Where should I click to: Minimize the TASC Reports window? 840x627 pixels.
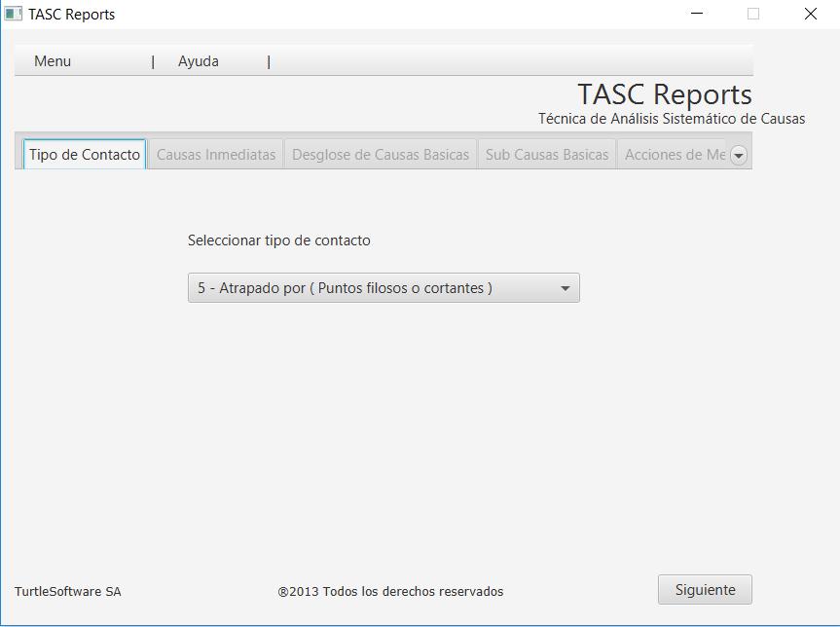(x=697, y=14)
